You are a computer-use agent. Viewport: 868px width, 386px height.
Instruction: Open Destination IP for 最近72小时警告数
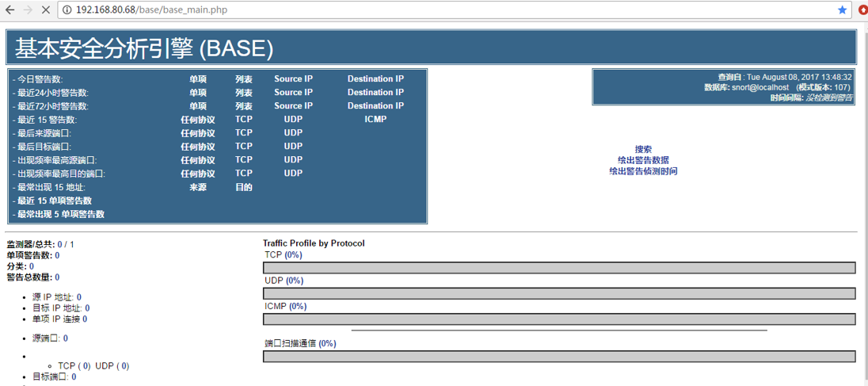tap(375, 106)
